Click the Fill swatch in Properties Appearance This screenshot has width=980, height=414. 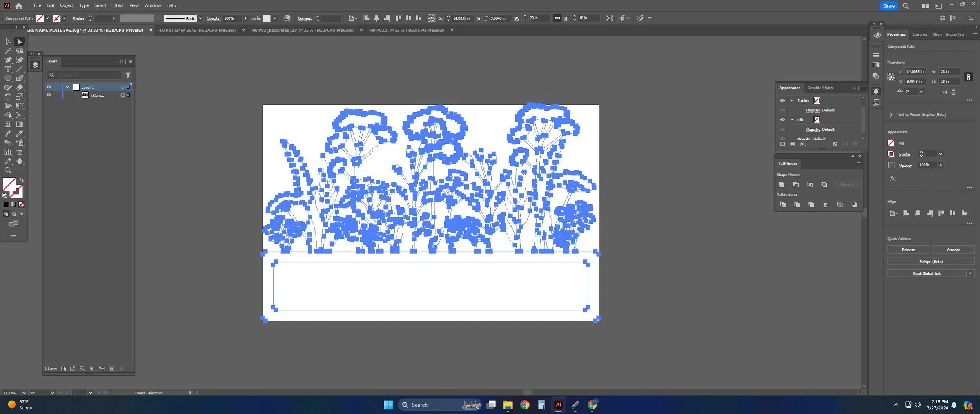(x=891, y=143)
